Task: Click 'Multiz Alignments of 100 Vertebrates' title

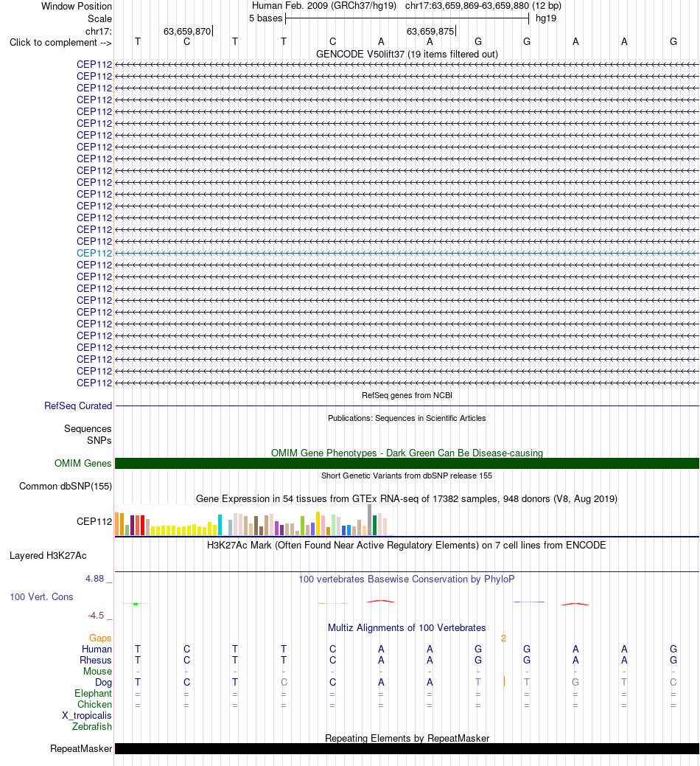Action: (x=407, y=627)
